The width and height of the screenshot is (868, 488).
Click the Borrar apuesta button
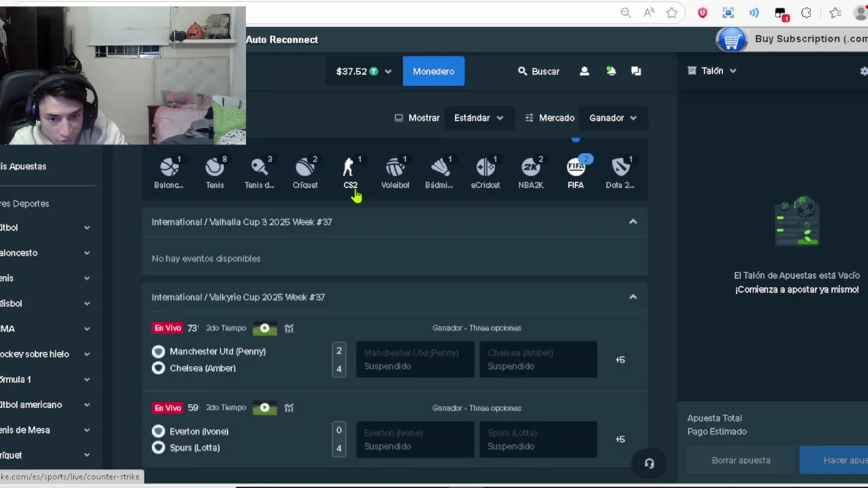tap(741, 460)
